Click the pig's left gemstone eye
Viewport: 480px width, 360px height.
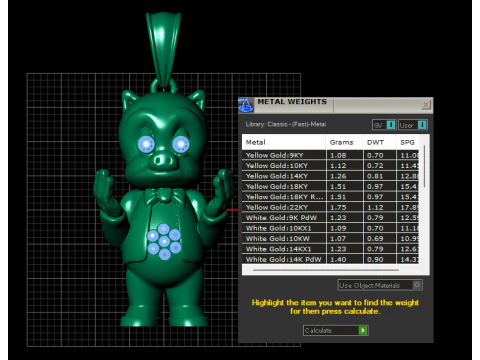(146, 145)
